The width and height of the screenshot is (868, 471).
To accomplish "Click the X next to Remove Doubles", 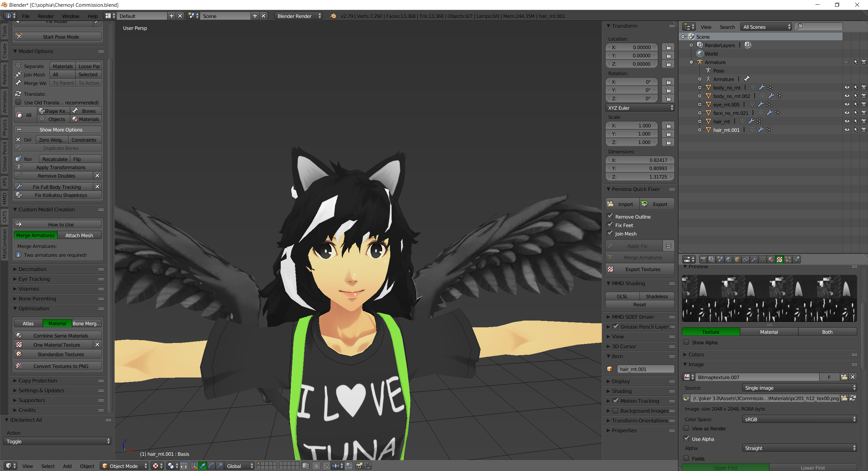I will click(97, 176).
